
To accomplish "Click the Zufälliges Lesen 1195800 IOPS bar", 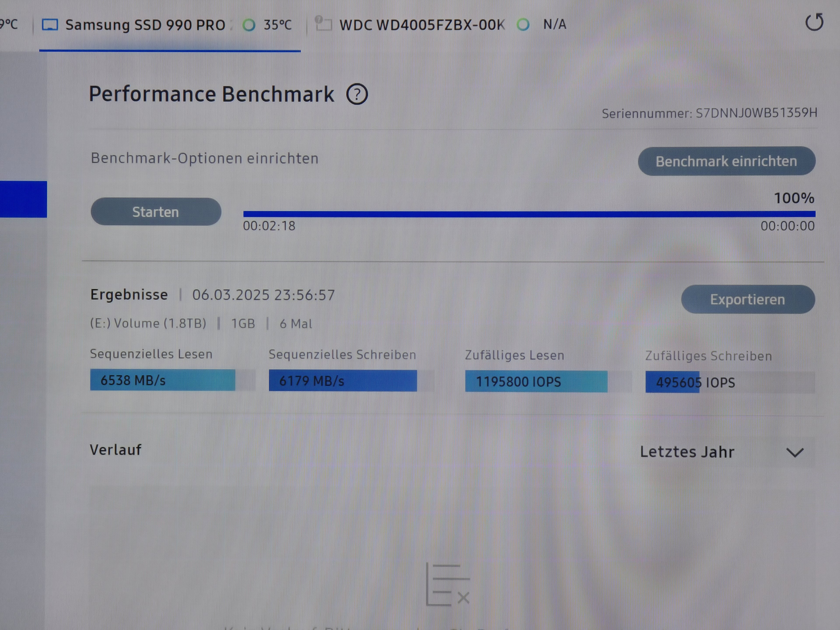I will click(536, 382).
